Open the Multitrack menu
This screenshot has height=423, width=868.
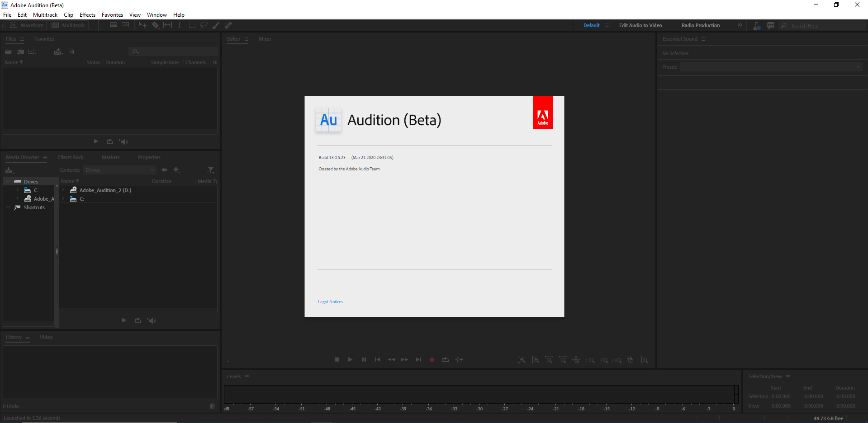[45, 15]
